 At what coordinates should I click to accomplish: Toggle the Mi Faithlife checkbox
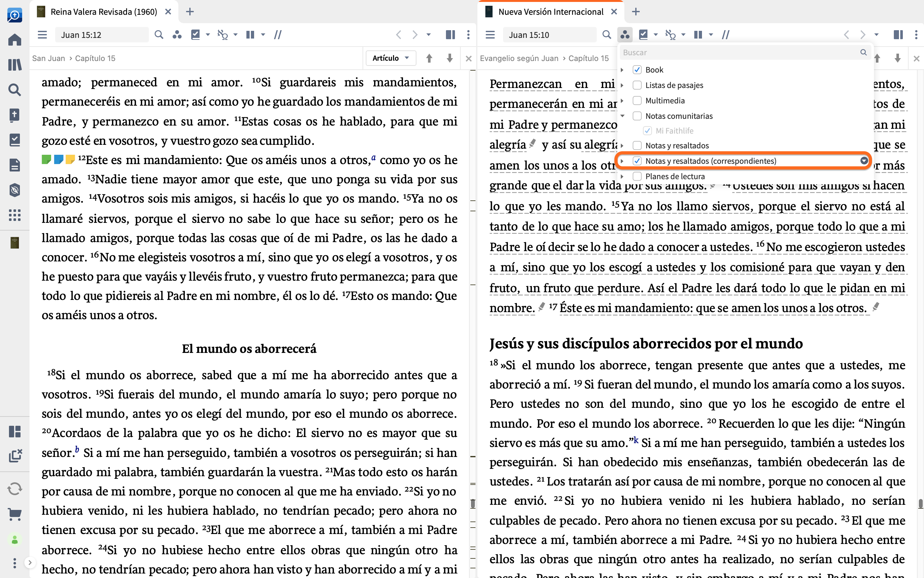click(647, 131)
